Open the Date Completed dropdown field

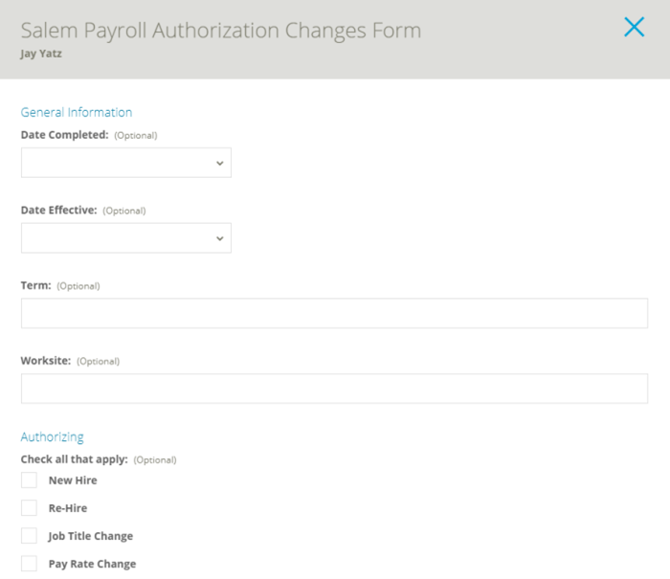coord(126,163)
